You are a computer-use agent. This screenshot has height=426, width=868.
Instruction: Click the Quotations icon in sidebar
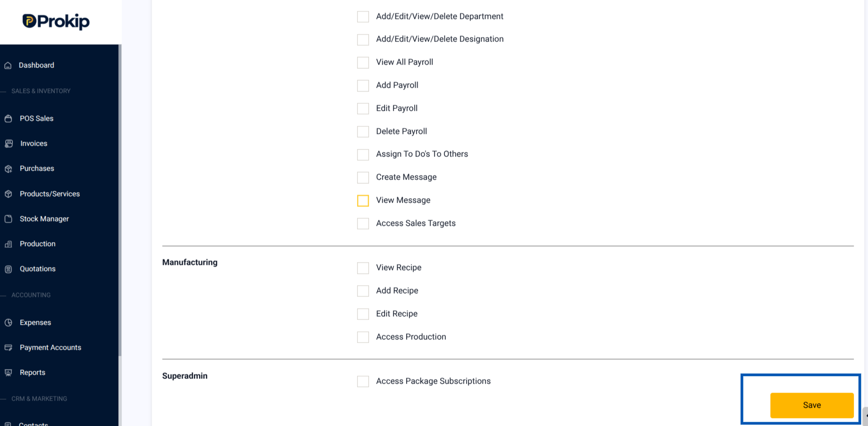[8, 269]
